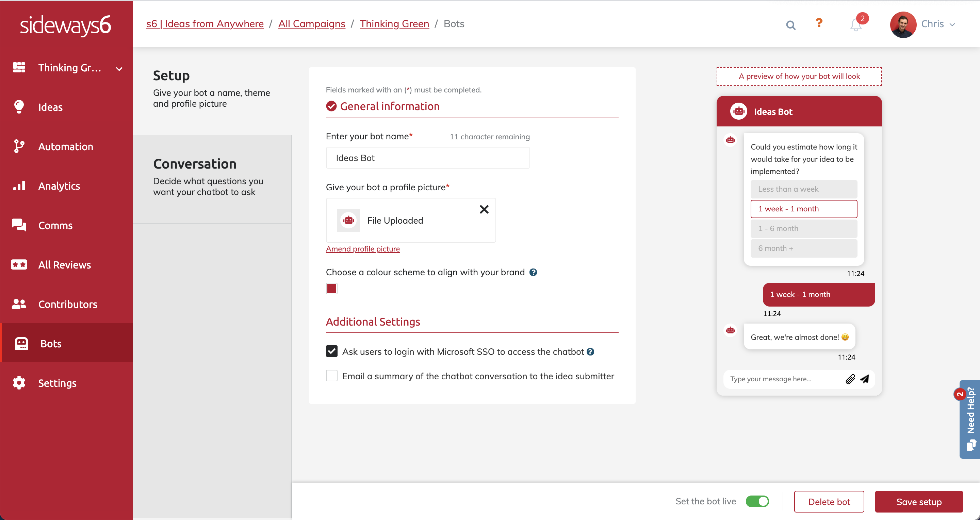980x520 pixels.
Task: Click the send message paper plane icon
Action: pos(865,379)
